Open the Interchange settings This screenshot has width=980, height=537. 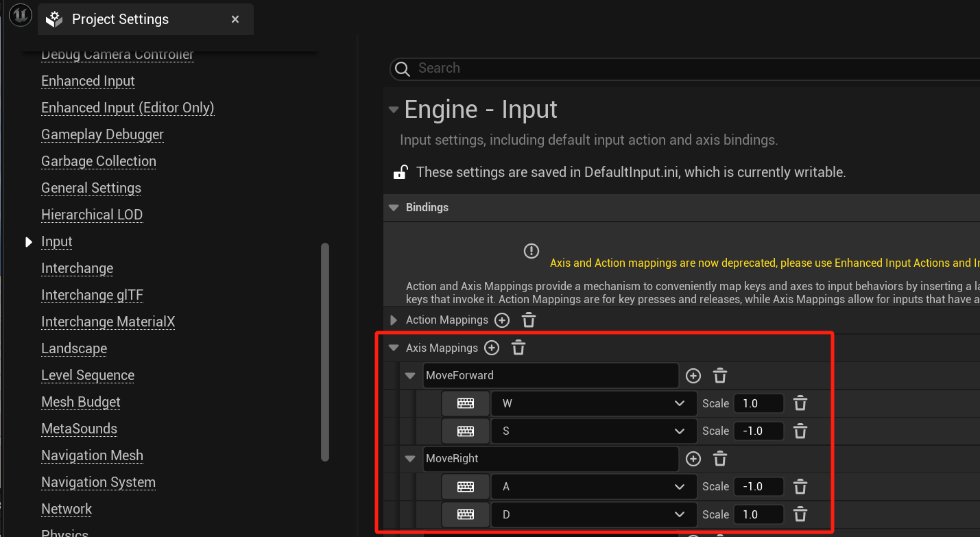click(77, 268)
